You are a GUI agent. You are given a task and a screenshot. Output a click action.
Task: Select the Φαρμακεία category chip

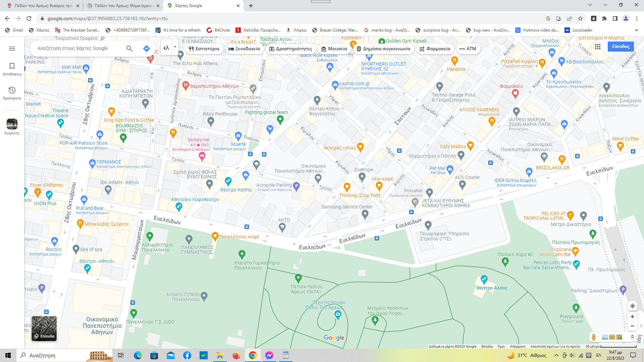click(x=435, y=49)
